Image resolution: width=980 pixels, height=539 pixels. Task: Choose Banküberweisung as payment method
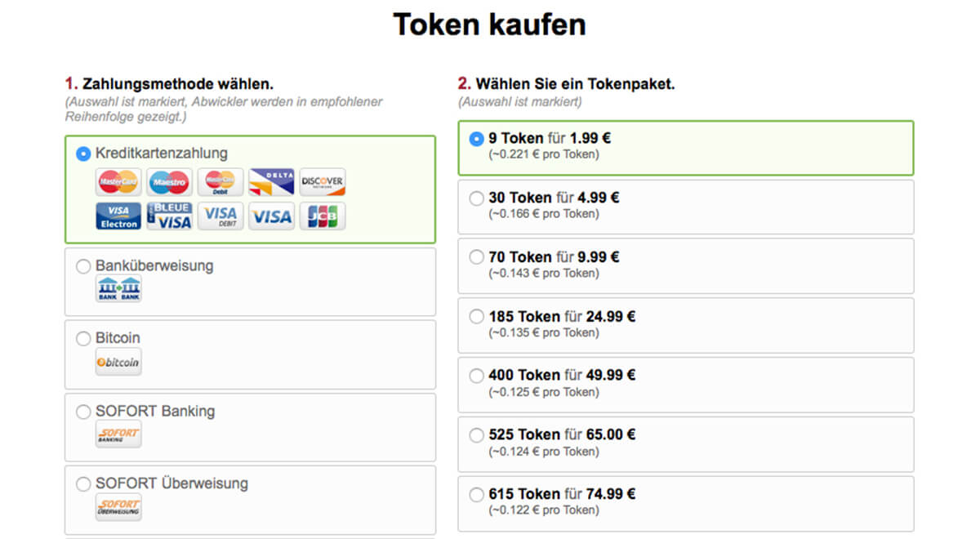pos(83,266)
